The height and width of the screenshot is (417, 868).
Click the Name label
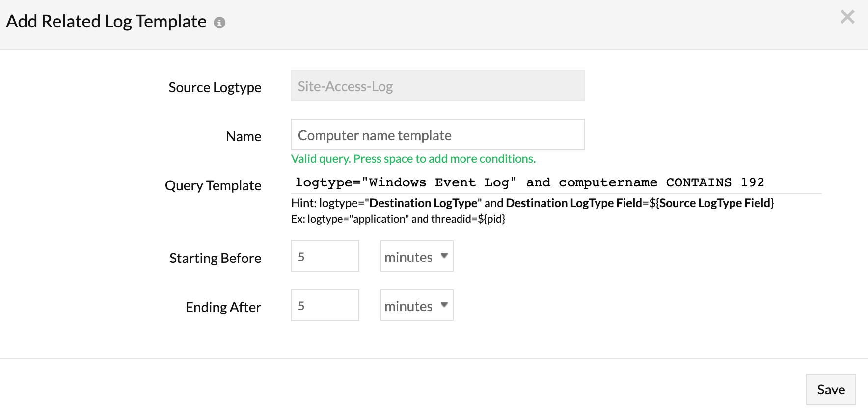pyautogui.click(x=243, y=136)
